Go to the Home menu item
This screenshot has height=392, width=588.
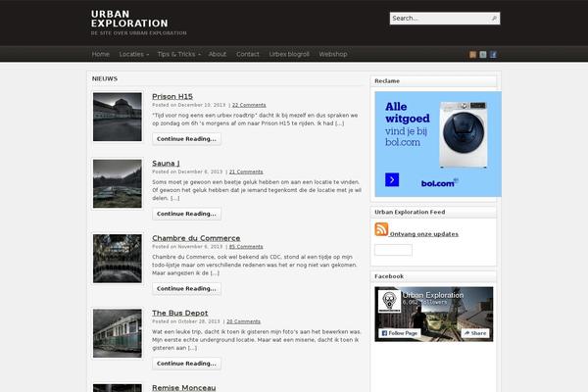[101, 54]
